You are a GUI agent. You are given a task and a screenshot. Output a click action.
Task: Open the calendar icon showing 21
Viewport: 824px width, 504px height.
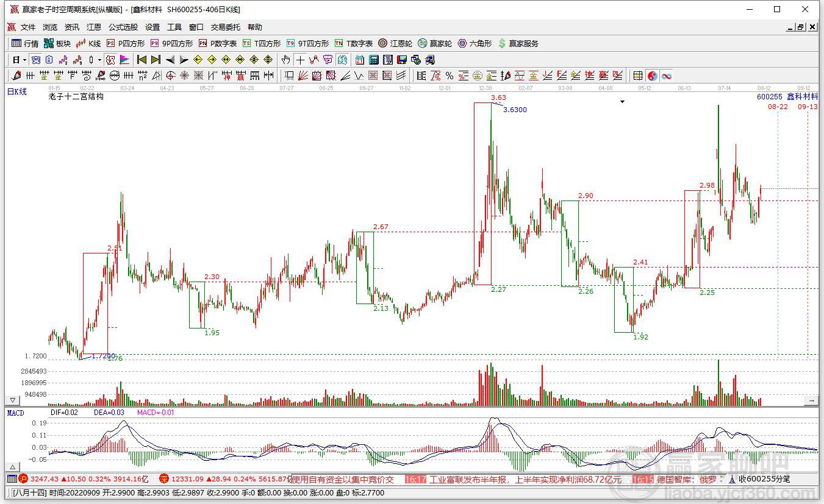(360, 60)
